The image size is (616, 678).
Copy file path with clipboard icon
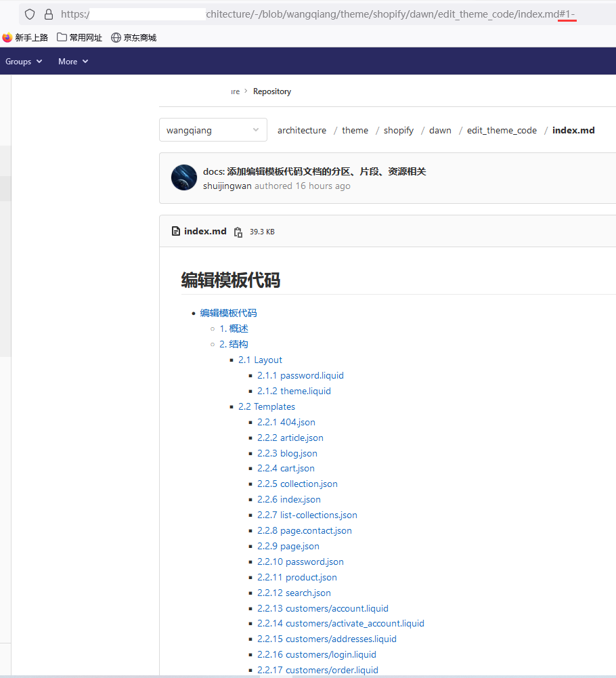click(x=238, y=232)
